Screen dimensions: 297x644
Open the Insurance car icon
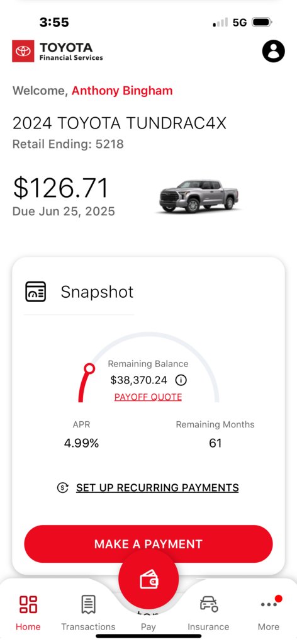208,604
